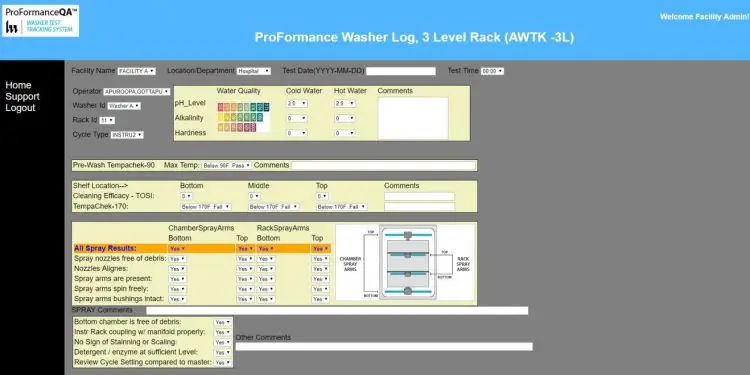This screenshot has height=375, width=750.
Task: Click the Test Date input field
Action: coord(401,71)
